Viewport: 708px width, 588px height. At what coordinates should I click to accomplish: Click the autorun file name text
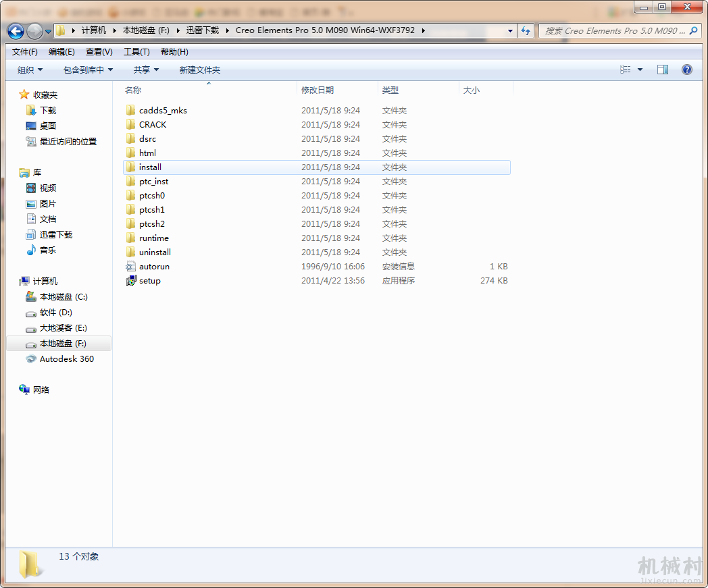(x=155, y=266)
